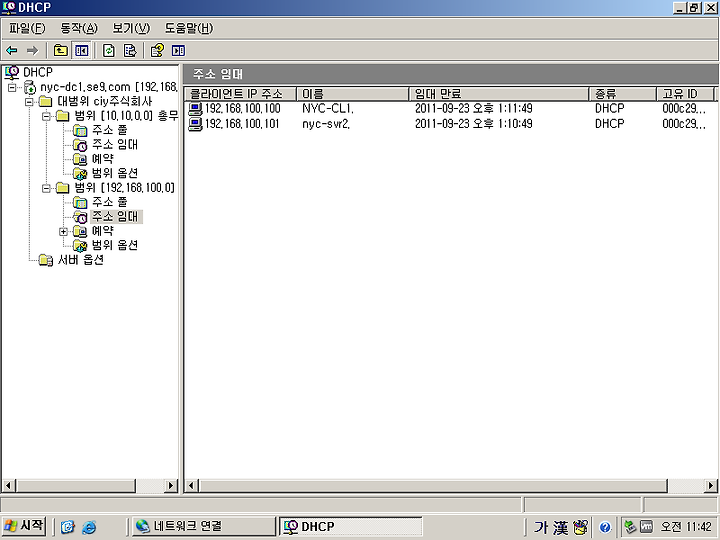This screenshot has height=540, width=720.
Task: Collapse the 범위 [192.168.100.0] node
Action: pos(46,188)
